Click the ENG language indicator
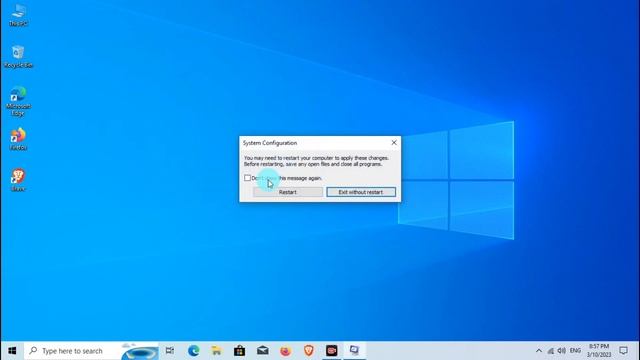This screenshot has width=640, height=360. 576,351
